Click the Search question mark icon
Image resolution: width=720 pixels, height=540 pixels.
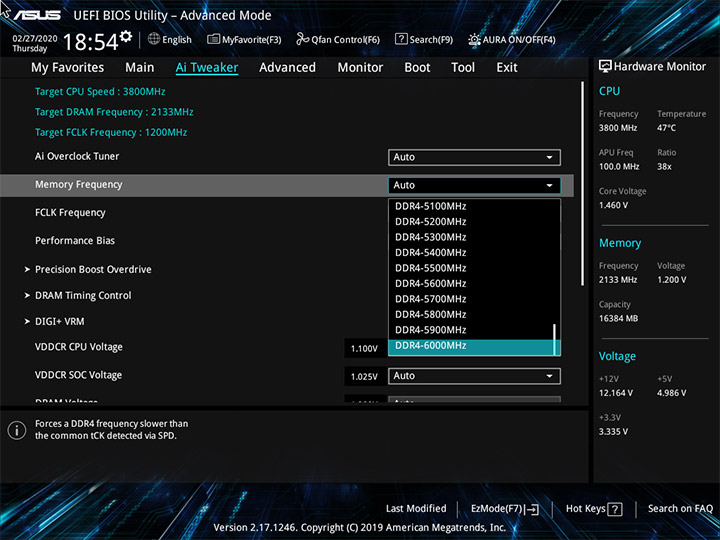pos(401,39)
